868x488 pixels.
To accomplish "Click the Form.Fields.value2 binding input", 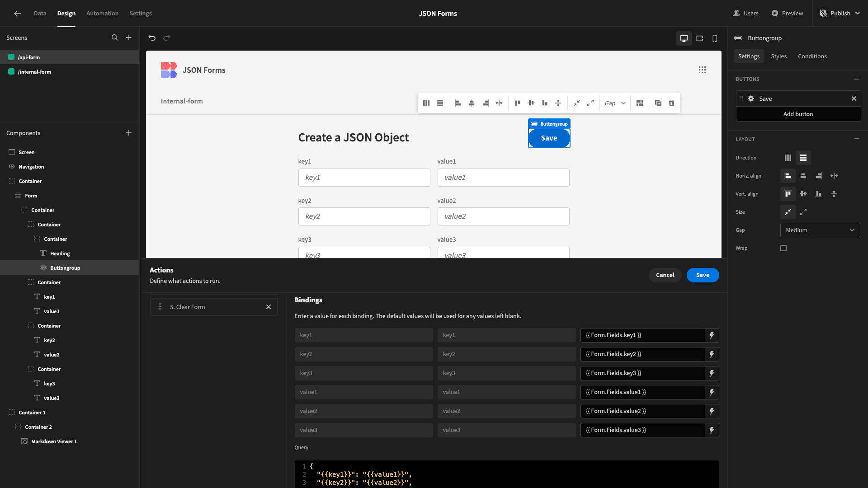I will 642,411.
